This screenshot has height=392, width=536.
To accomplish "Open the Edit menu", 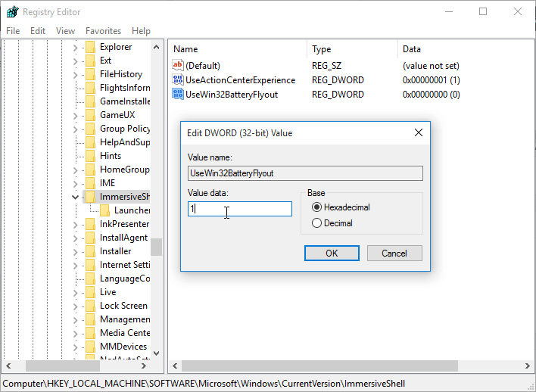I will (38, 31).
